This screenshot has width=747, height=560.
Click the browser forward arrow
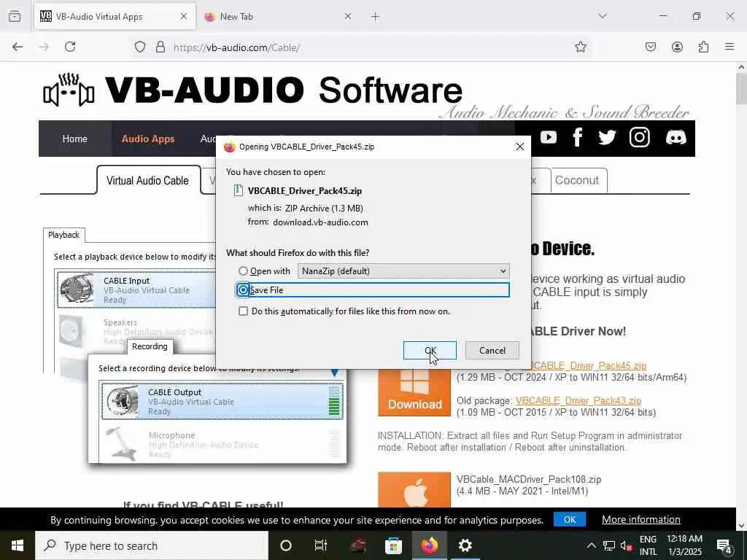pyautogui.click(x=44, y=47)
